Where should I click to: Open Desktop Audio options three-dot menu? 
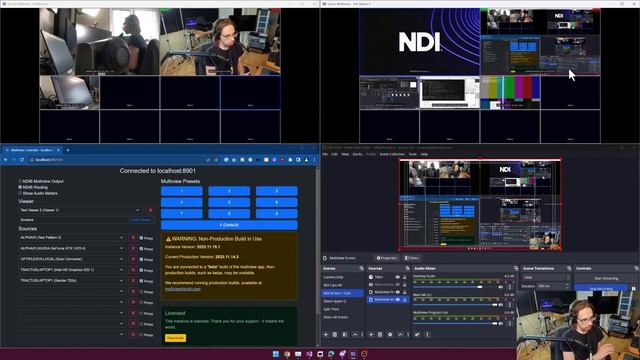click(509, 287)
